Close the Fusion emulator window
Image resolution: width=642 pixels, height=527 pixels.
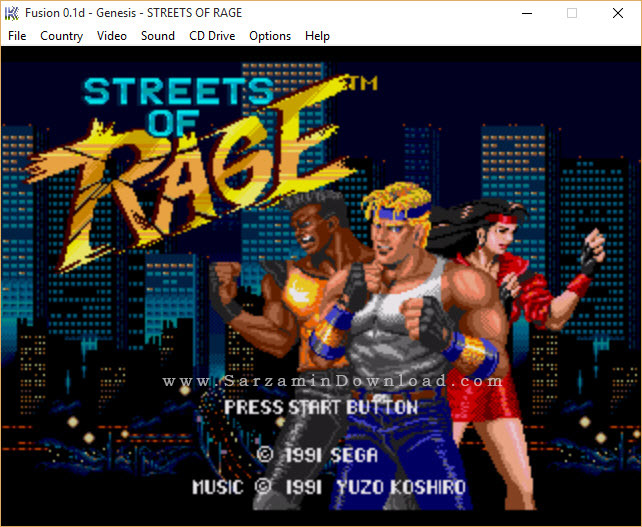pyautogui.click(x=617, y=13)
